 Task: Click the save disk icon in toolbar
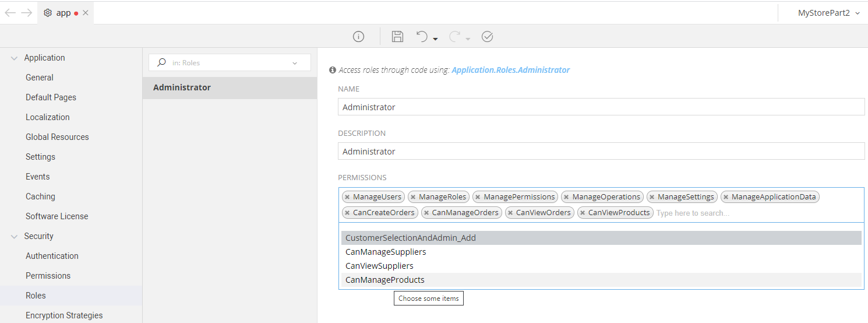coord(397,37)
